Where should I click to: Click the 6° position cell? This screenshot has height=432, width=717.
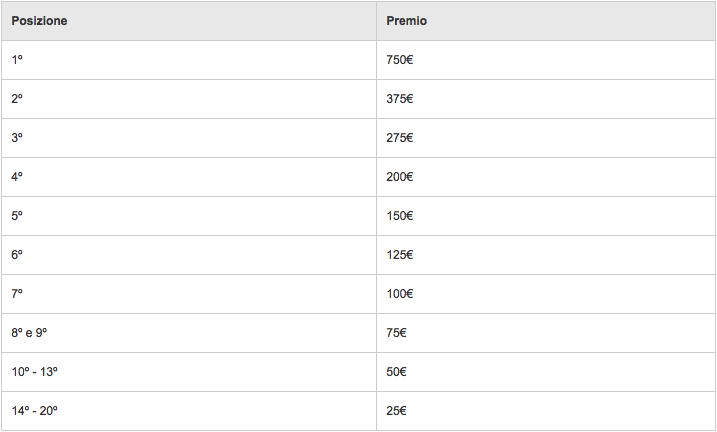click(x=188, y=255)
